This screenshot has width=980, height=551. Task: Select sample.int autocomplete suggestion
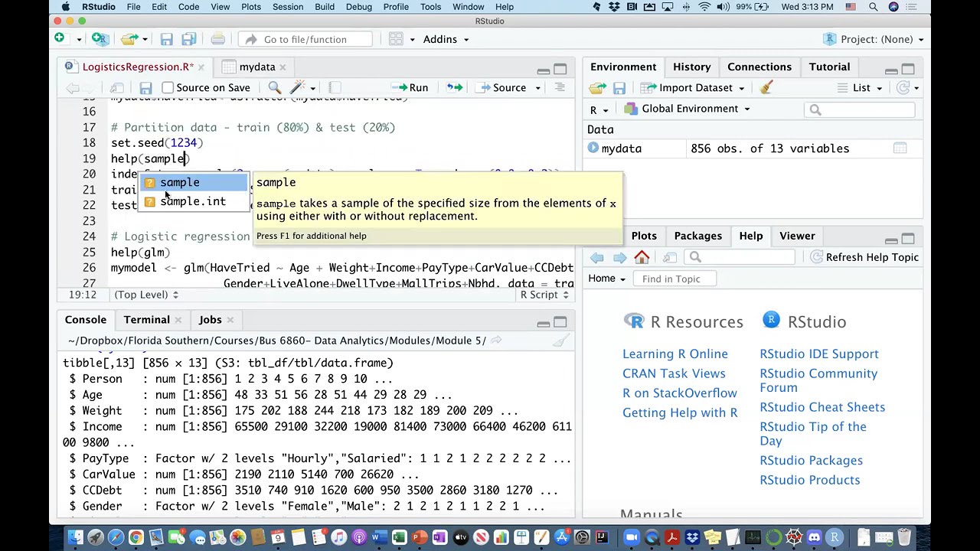[x=193, y=201]
